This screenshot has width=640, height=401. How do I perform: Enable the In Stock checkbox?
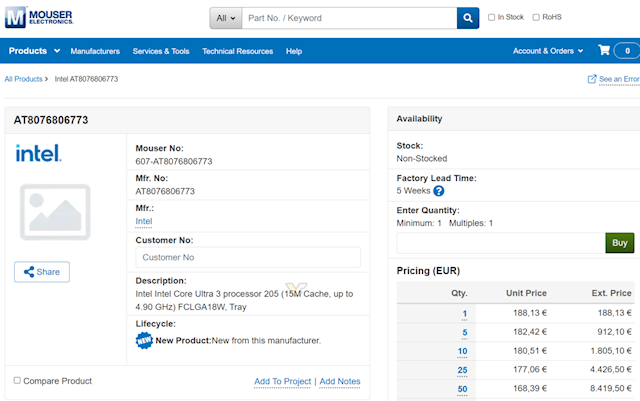(491, 17)
